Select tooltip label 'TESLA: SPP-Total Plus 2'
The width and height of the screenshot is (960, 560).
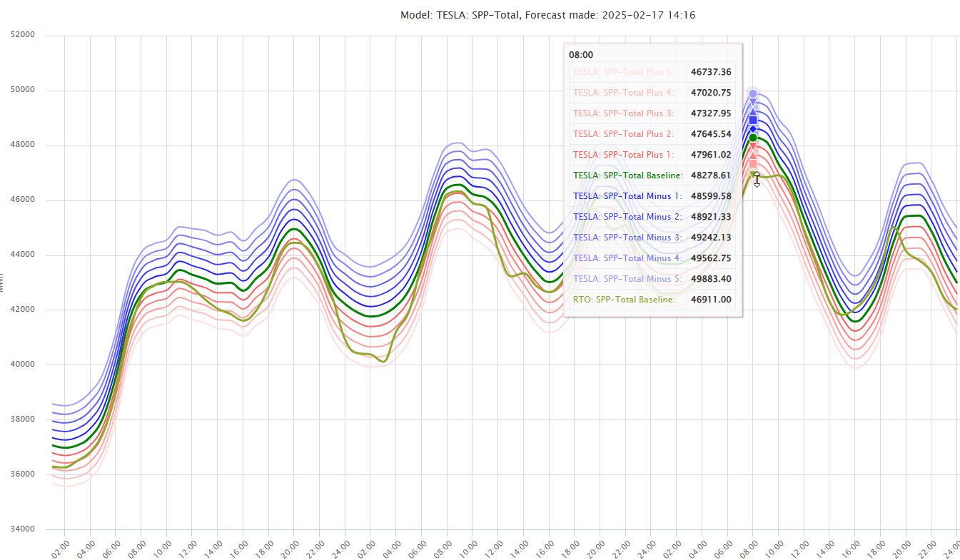[x=623, y=134]
